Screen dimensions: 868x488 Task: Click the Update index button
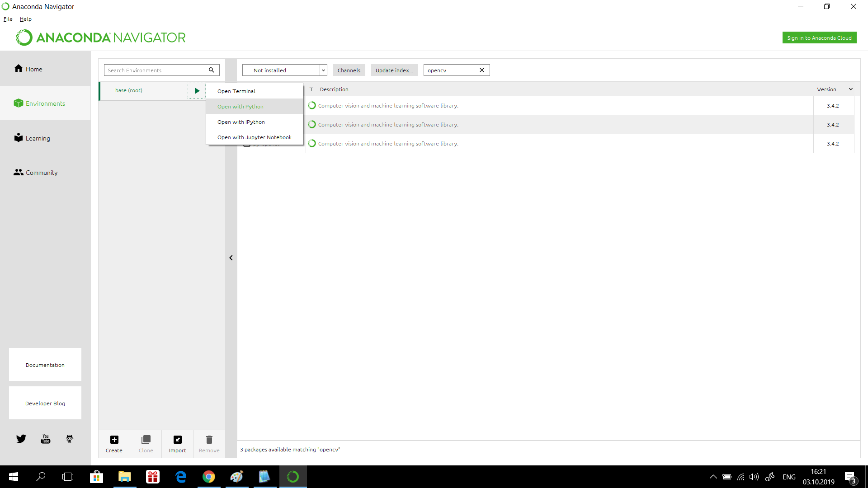click(x=394, y=70)
